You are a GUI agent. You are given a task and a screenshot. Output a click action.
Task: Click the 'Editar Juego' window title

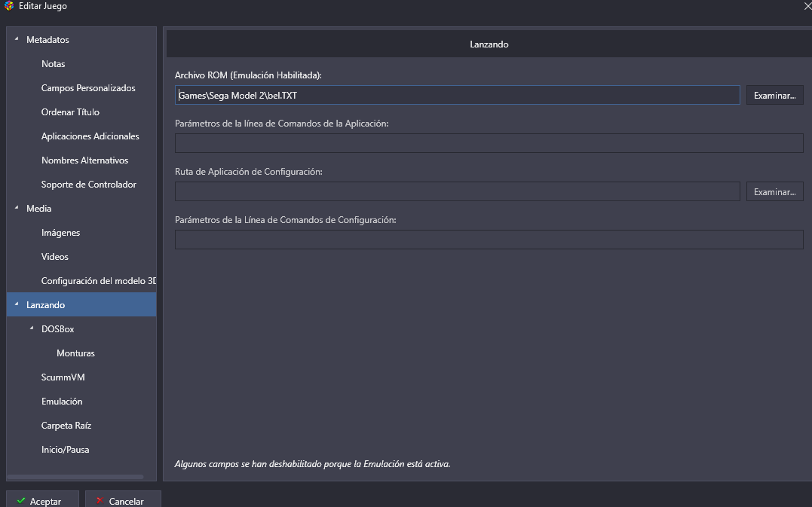42,6
